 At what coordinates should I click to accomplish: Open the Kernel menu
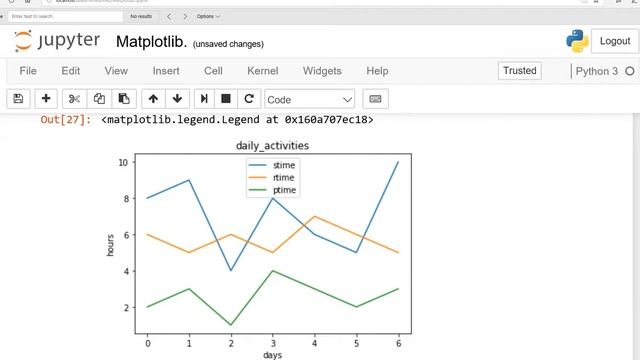point(262,71)
